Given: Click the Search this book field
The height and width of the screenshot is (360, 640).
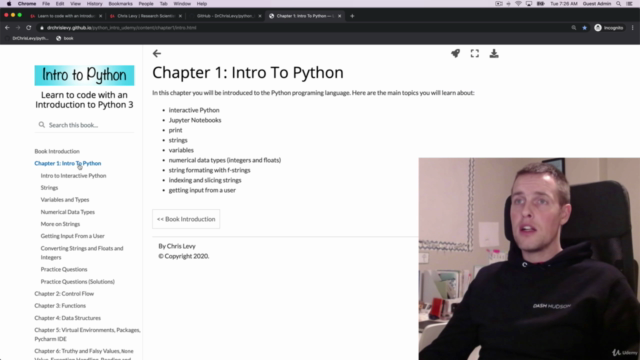Looking at the screenshot, I should [x=84, y=125].
